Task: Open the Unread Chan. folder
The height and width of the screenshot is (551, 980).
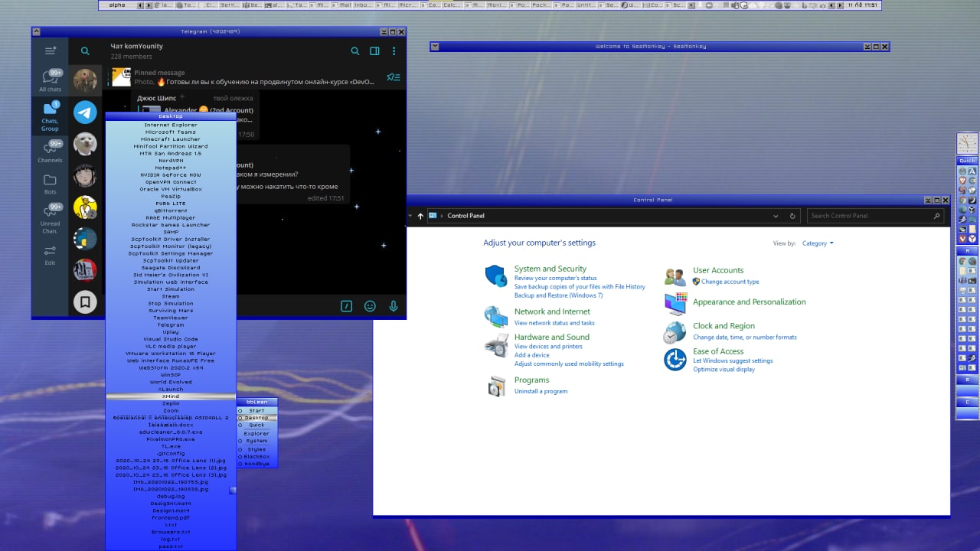Action: pyautogui.click(x=50, y=218)
